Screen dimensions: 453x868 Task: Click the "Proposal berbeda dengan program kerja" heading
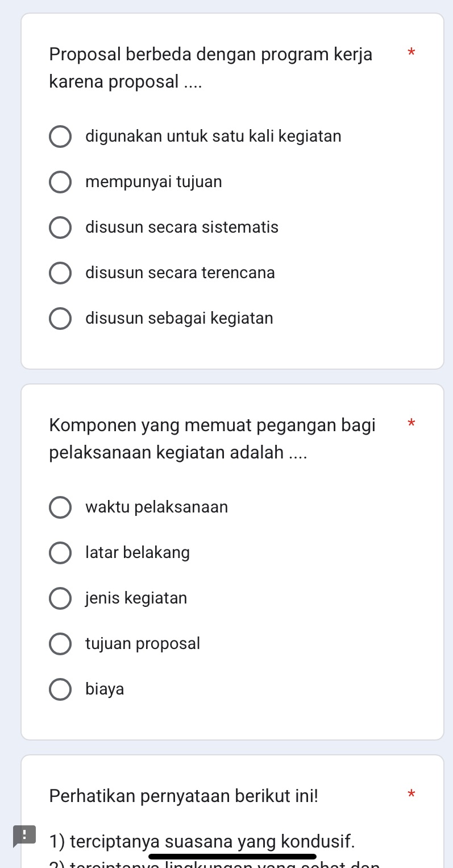point(211,68)
